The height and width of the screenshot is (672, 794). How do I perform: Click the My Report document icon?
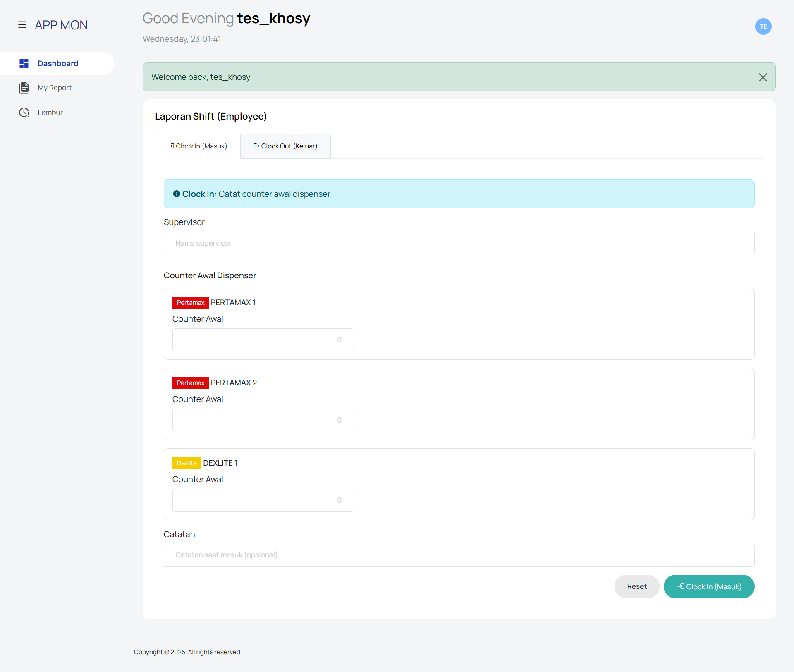point(24,88)
